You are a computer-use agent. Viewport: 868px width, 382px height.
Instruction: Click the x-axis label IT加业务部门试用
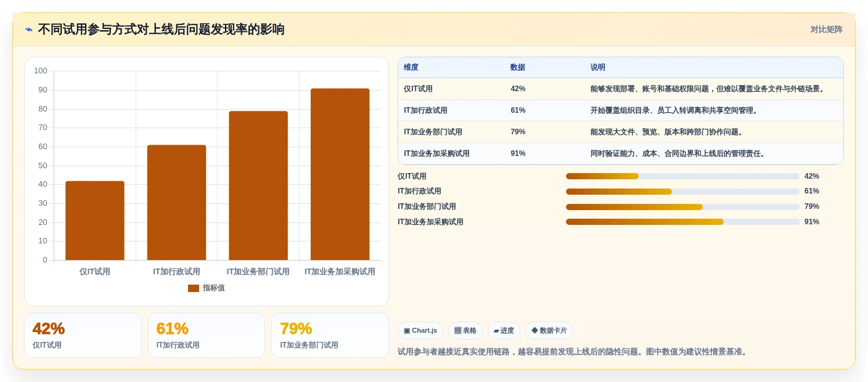point(258,272)
